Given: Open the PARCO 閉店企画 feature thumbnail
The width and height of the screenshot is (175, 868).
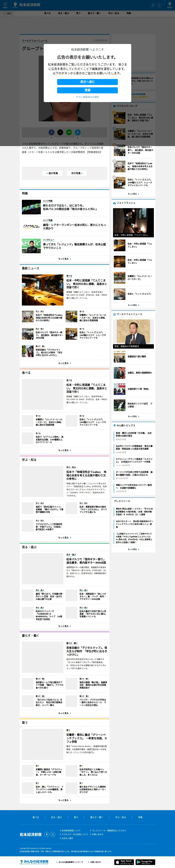Looking at the screenshot, I should tap(31, 207).
